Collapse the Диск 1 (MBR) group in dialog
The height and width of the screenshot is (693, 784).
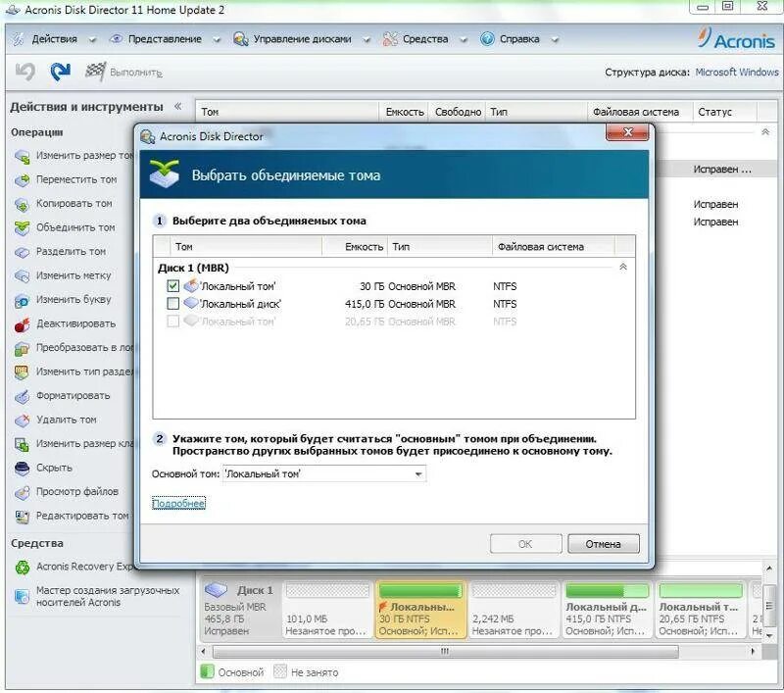(x=623, y=267)
